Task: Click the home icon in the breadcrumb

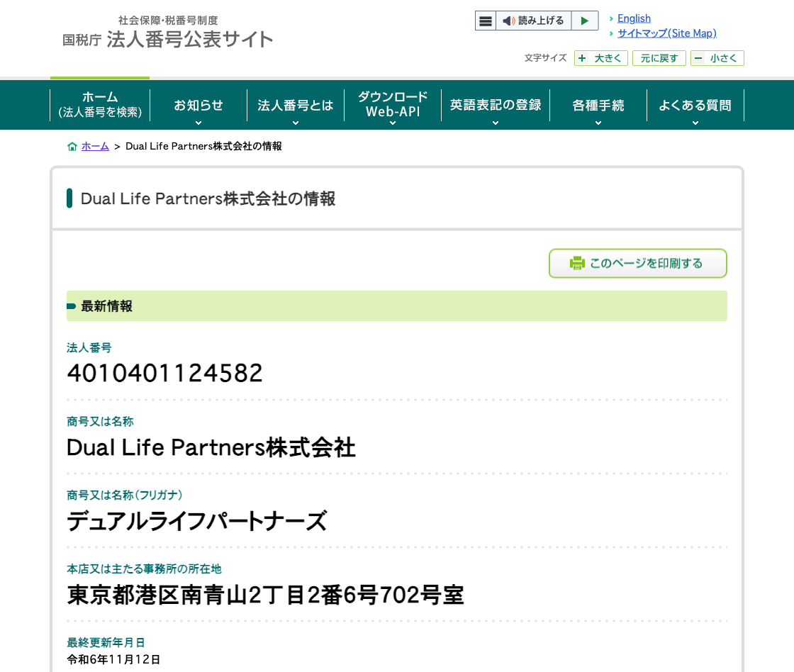Action: pyautogui.click(x=72, y=146)
